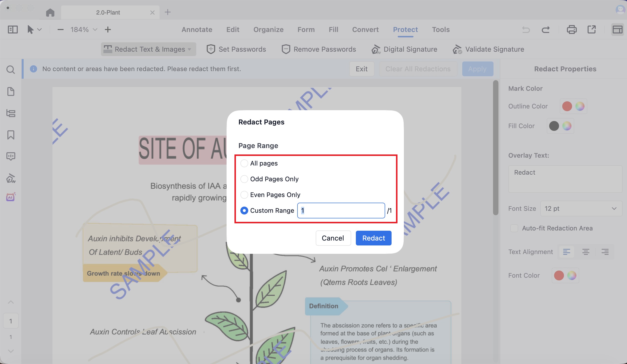Image resolution: width=627 pixels, height=364 pixels.
Task: Switch to the Annotate tab
Action: pos(197,30)
